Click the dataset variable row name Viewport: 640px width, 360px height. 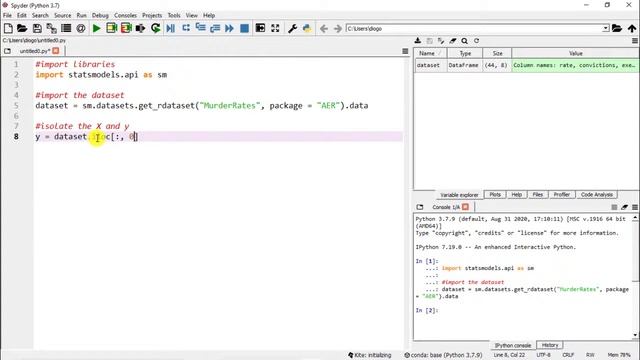pos(428,65)
